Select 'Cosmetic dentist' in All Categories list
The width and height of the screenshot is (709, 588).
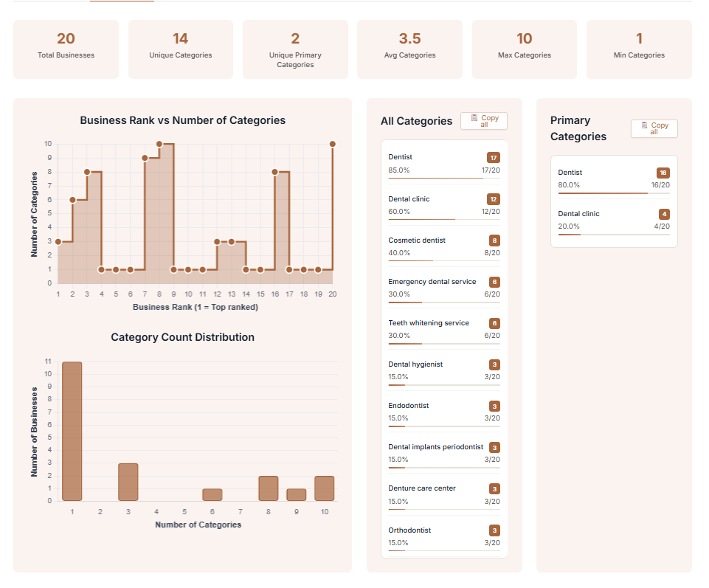click(x=417, y=241)
